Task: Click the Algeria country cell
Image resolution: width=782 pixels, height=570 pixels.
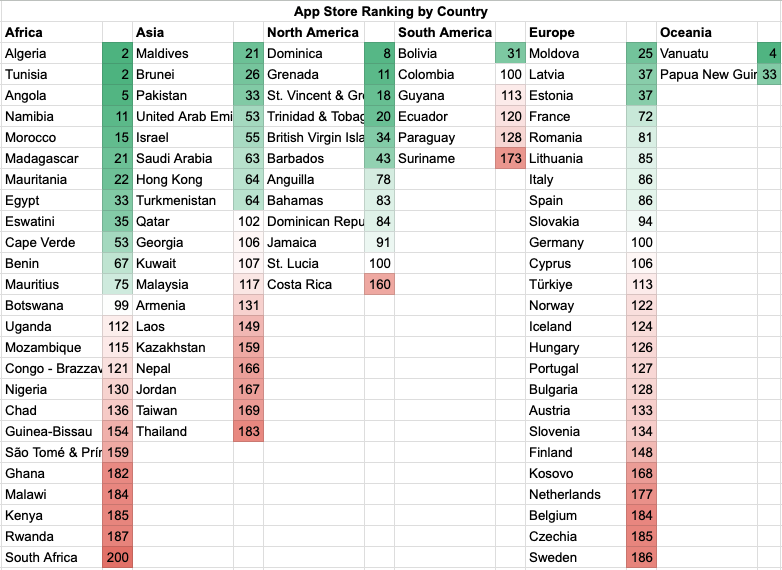Action: [x=52, y=54]
